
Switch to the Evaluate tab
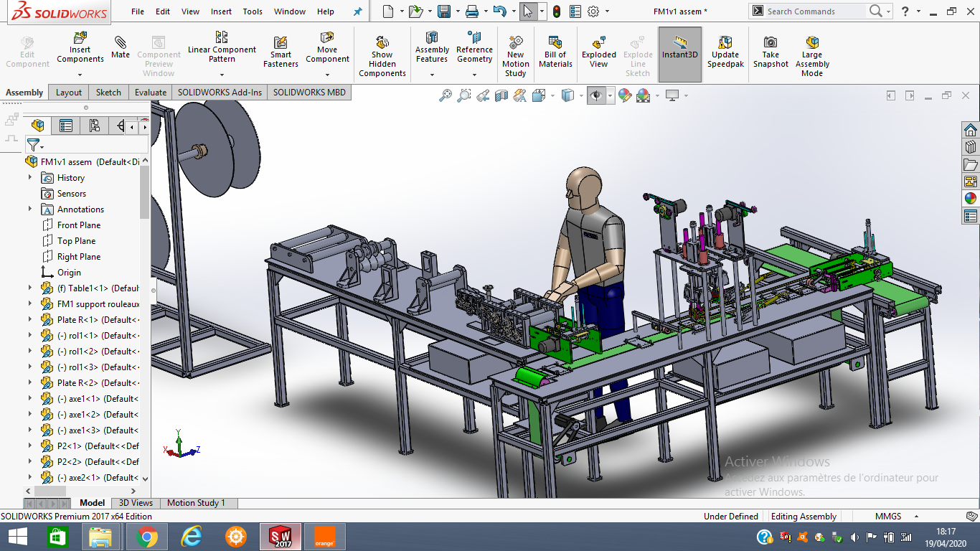(x=151, y=93)
